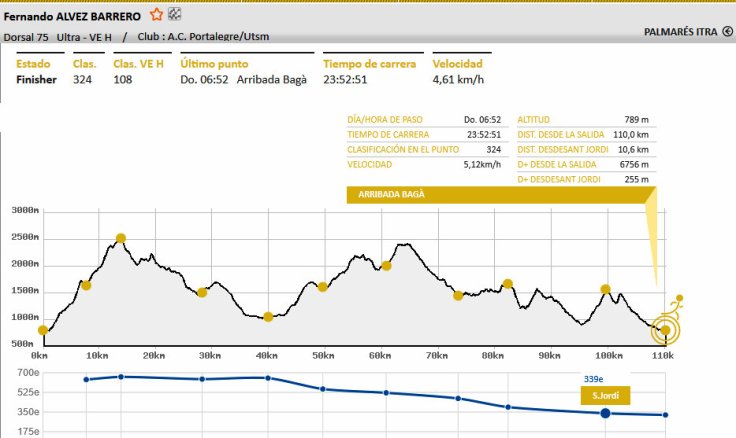Click the ranking line point near 40 km
The image size is (736, 438).
(268, 377)
